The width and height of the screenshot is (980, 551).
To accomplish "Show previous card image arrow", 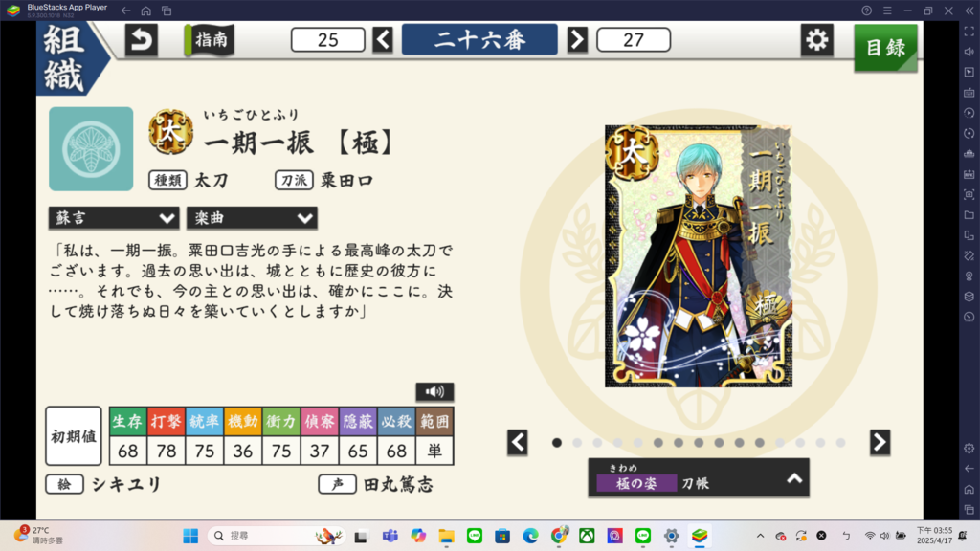I will pyautogui.click(x=518, y=442).
